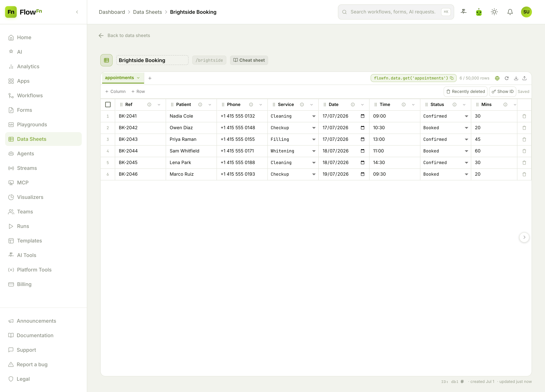Click the data sheet table icon beside title
The height and width of the screenshot is (392, 545).
coord(106,60)
